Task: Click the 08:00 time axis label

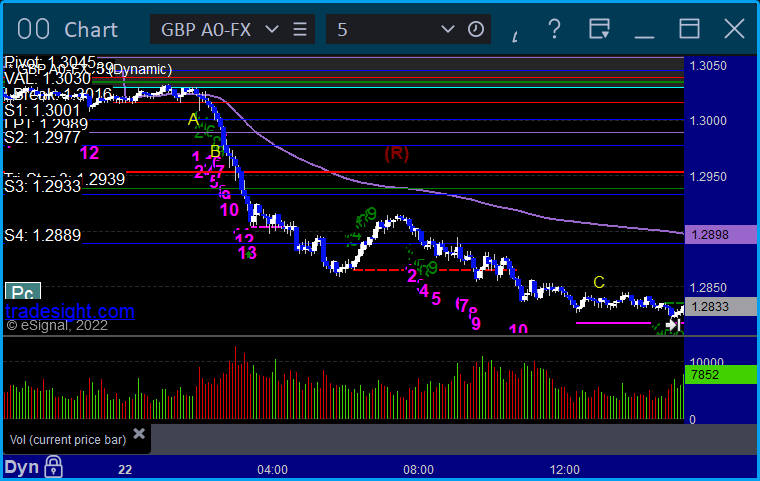Action: pos(419,470)
